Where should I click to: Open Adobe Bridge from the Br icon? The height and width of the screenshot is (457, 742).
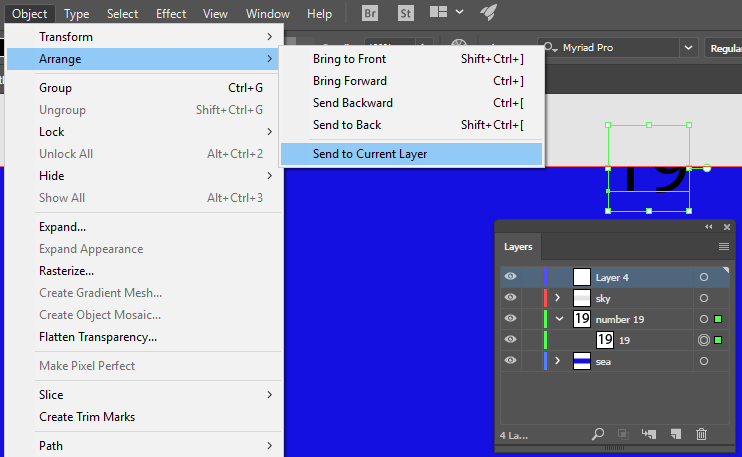click(370, 14)
